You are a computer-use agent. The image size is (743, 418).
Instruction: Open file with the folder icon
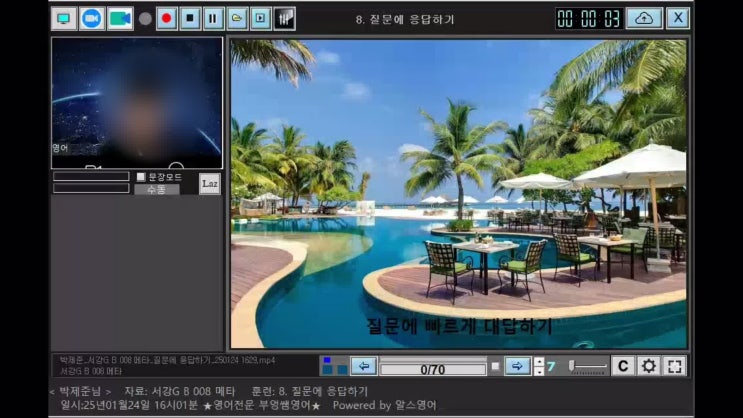pos(237,18)
